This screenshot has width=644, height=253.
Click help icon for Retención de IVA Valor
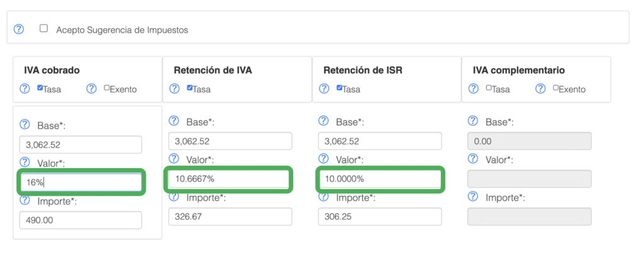pyautogui.click(x=174, y=159)
